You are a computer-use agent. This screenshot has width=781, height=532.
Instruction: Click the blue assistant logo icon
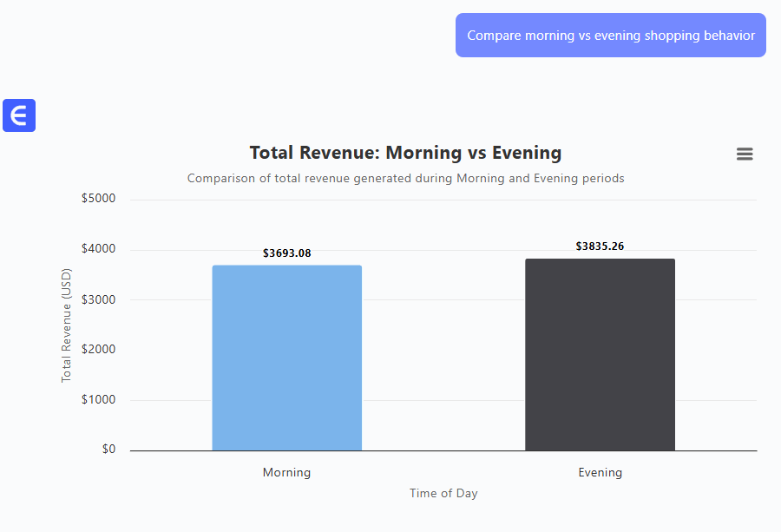pyautogui.click(x=19, y=115)
